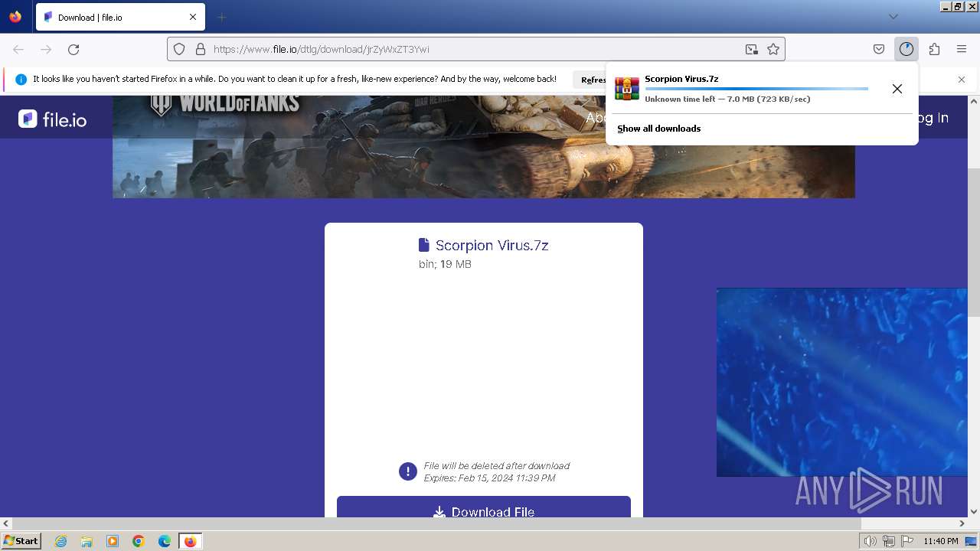Open the Windows Start menu
The width and height of the screenshot is (980, 551).
(21, 540)
